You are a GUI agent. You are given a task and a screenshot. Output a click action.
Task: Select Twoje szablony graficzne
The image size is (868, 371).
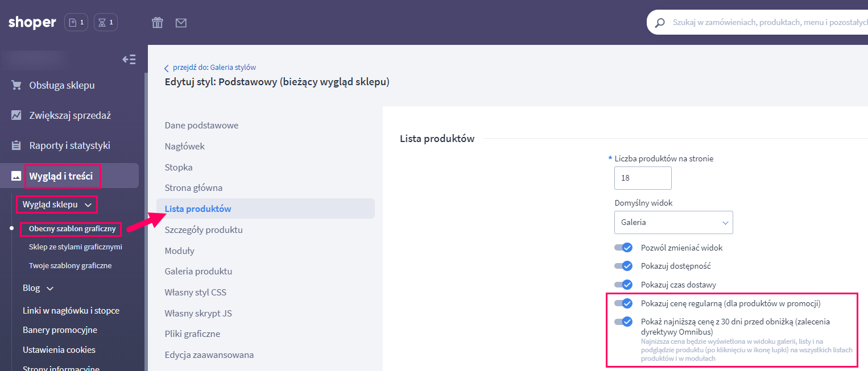pyautogui.click(x=70, y=265)
